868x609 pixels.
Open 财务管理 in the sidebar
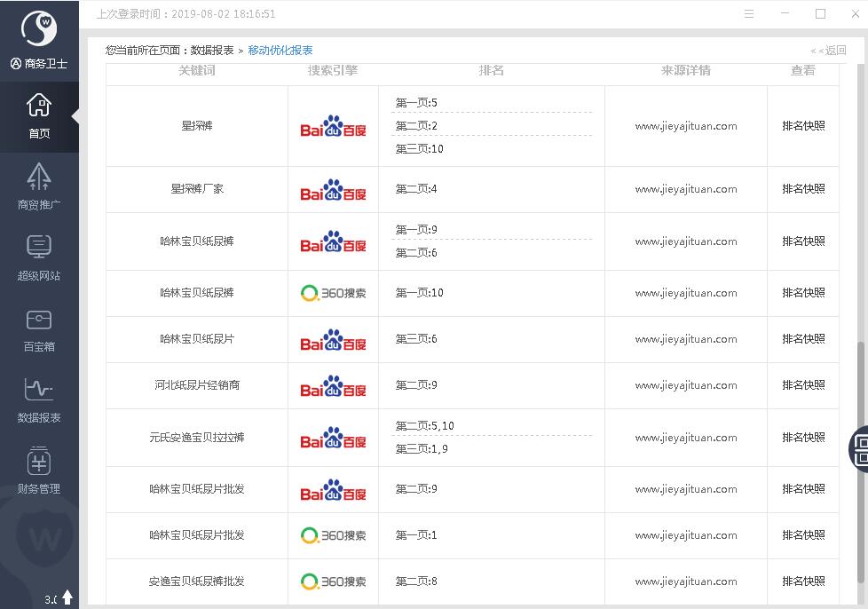(x=39, y=471)
